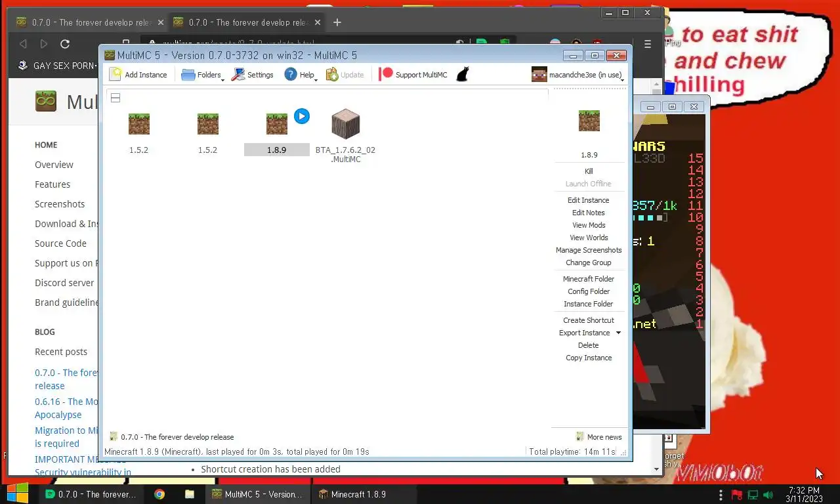Show hidden tray icons via dots
This screenshot has width=840, height=504.
coord(721,494)
